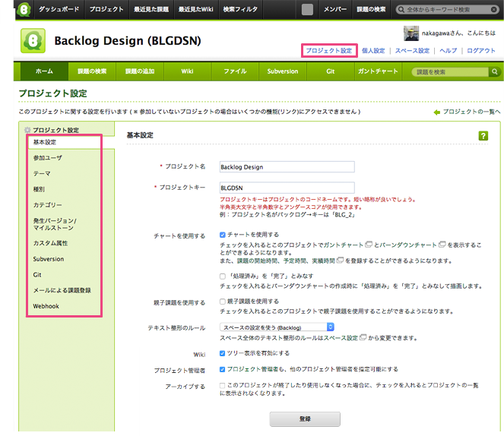Click the gear icon next to プロジェクト設定 sidebar

point(27,130)
